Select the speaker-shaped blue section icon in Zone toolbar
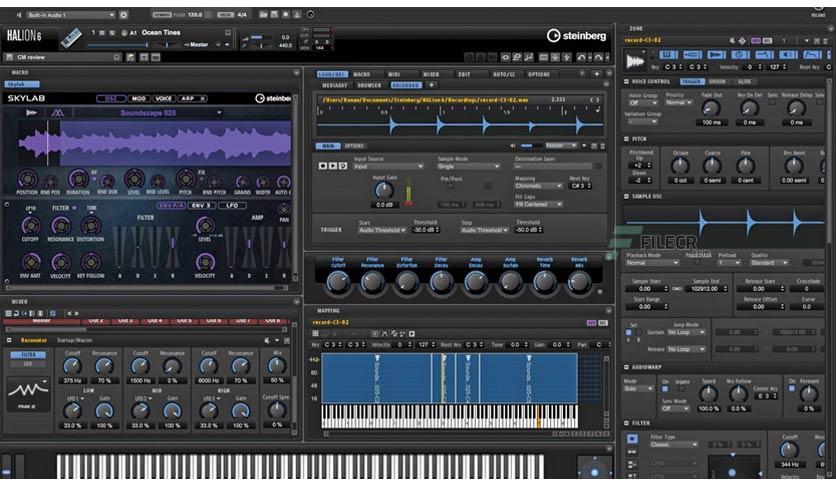836x484 pixels. 788,54
